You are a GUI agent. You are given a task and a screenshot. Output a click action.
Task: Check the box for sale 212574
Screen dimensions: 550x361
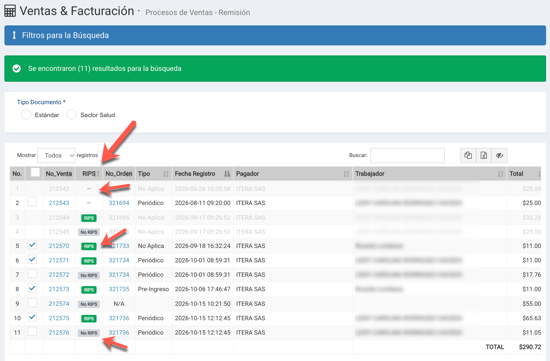pyautogui.click(x=32, y=303)
